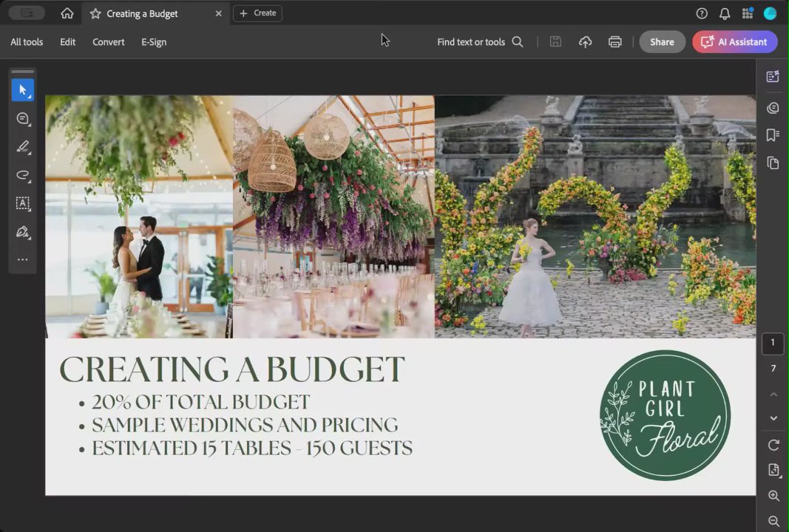Click the Plant Girl Floral logo

[x=665, y=415]
